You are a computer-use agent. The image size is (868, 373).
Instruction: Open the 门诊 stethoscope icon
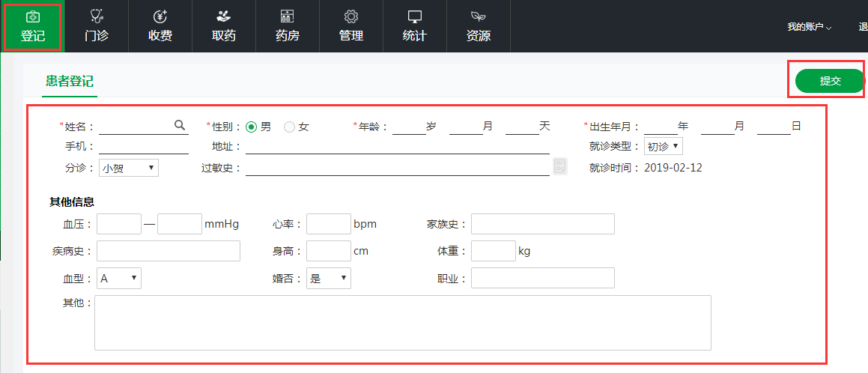click(96, 16)
